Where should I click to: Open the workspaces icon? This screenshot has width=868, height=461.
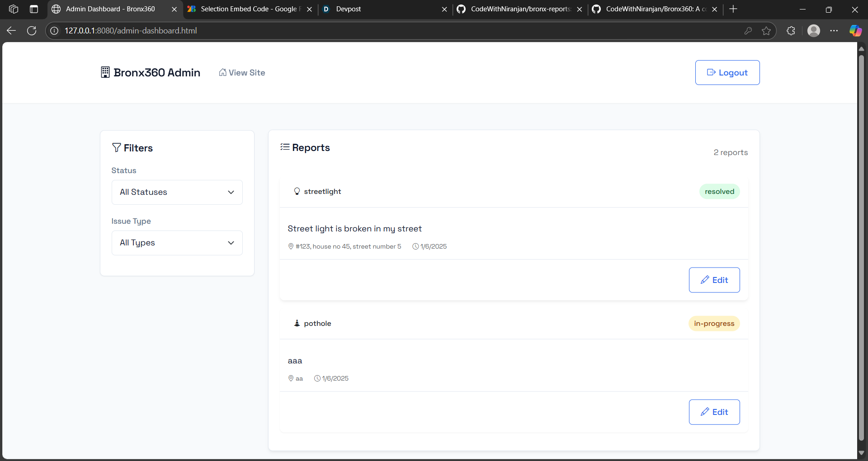tap(14, 9)
